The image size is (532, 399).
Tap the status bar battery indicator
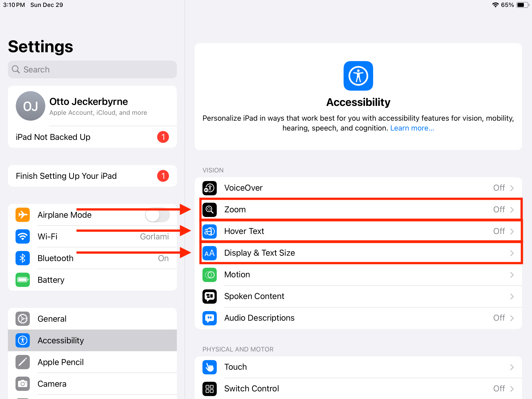tap(523, 5)
